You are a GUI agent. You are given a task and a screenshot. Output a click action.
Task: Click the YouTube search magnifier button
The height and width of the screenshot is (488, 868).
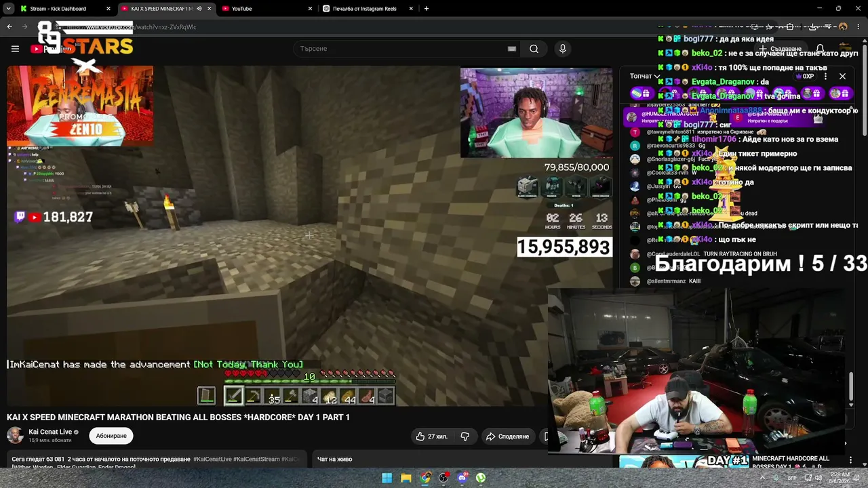[x=534, y=49]
